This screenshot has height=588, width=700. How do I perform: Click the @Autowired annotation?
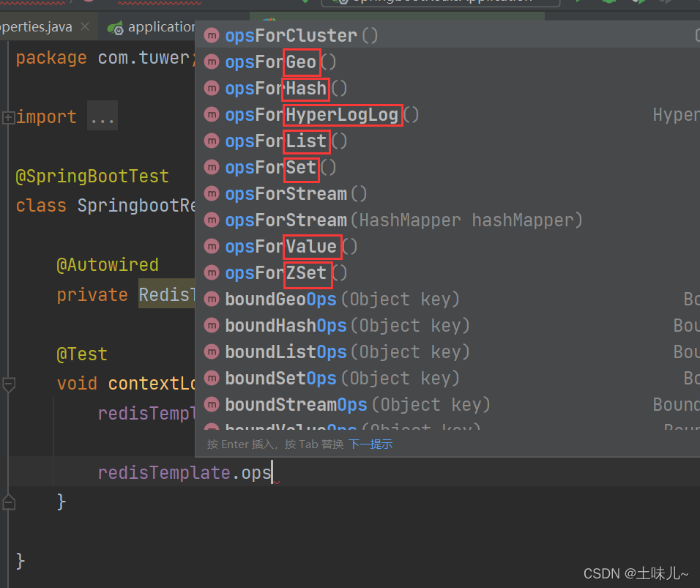coord(108,265)
